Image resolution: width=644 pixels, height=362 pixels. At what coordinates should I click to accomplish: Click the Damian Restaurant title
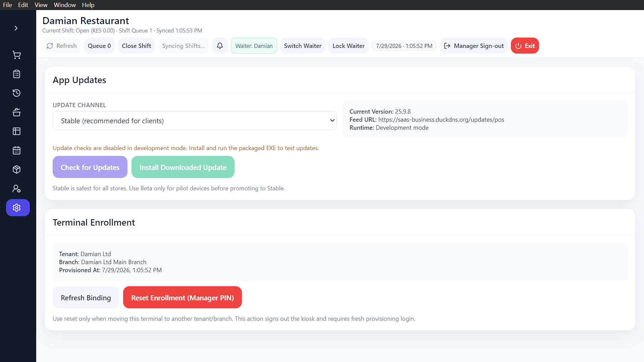click(86, 21)
